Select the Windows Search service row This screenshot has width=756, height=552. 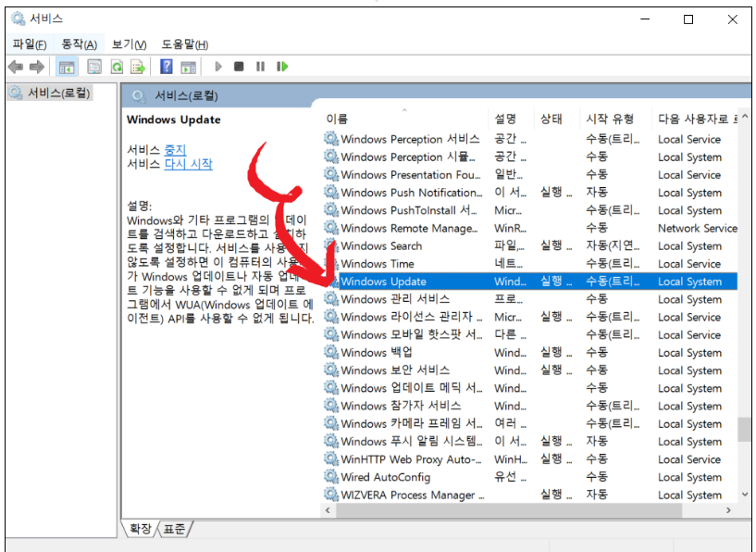(530, 246)
